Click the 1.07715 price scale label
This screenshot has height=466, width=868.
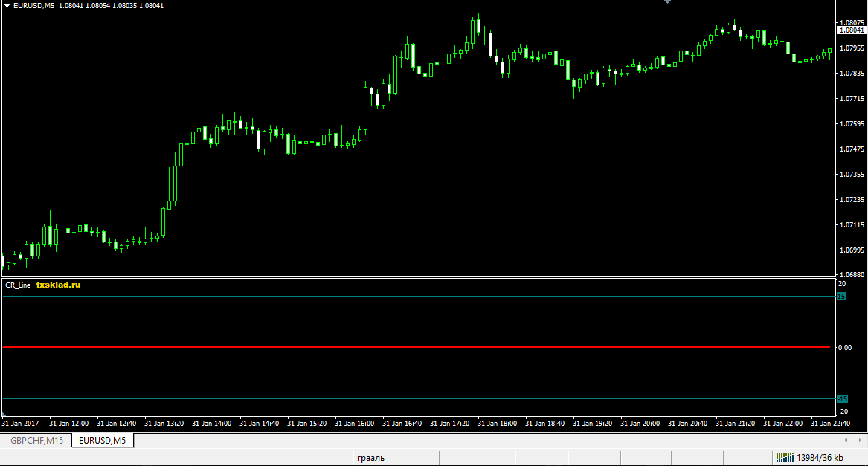coord(852,99)
